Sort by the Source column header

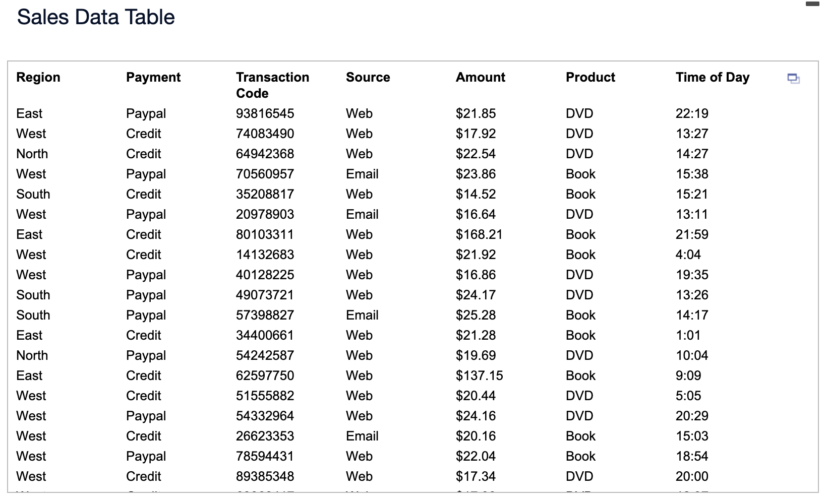click(368, 77)
